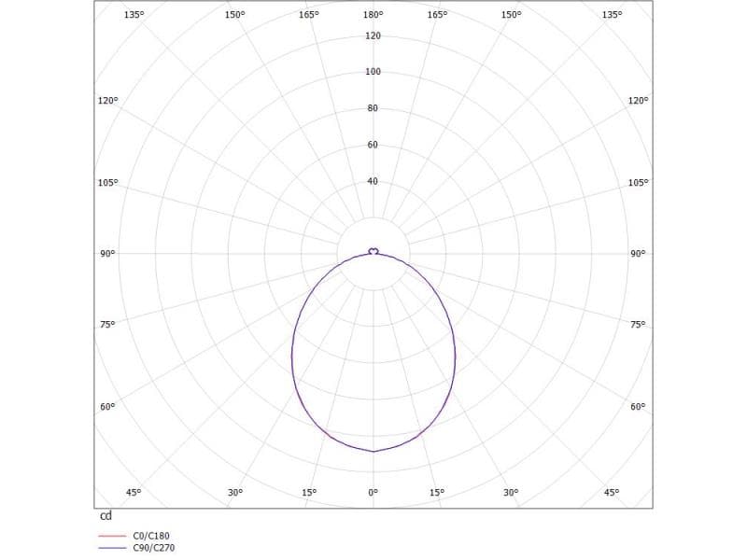Click the left-side 90° angle label

pos(107,254)
